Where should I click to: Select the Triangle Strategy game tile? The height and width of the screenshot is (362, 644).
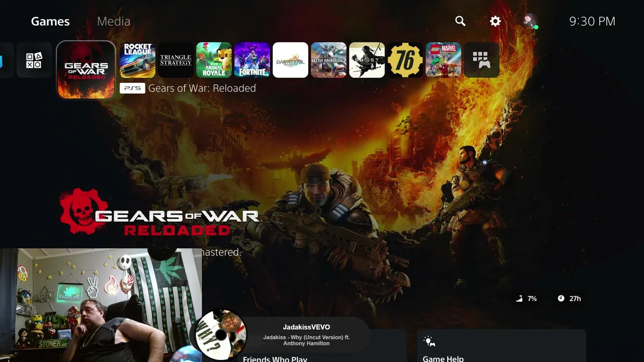(x=176, y=60)
